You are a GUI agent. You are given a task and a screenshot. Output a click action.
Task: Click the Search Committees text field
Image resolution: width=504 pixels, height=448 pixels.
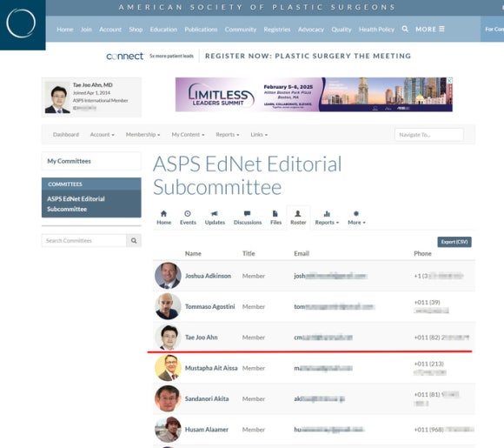[x=84, y=241]
